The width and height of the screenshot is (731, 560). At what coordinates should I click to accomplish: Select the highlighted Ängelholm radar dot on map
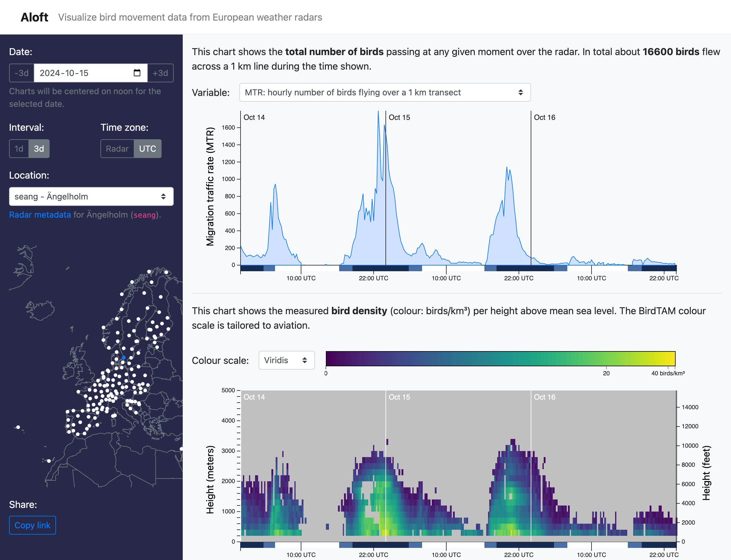(124, 357)
